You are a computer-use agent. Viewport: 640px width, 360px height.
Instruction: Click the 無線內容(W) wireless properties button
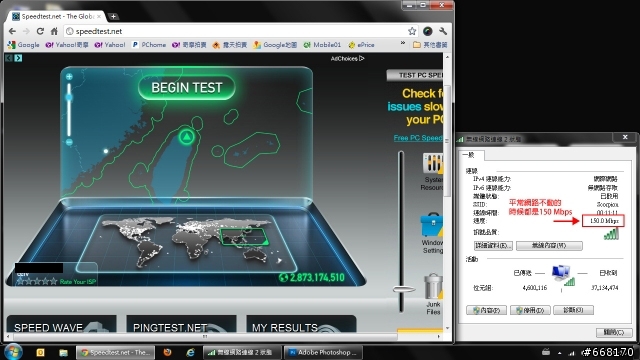[x=549, y=245]
